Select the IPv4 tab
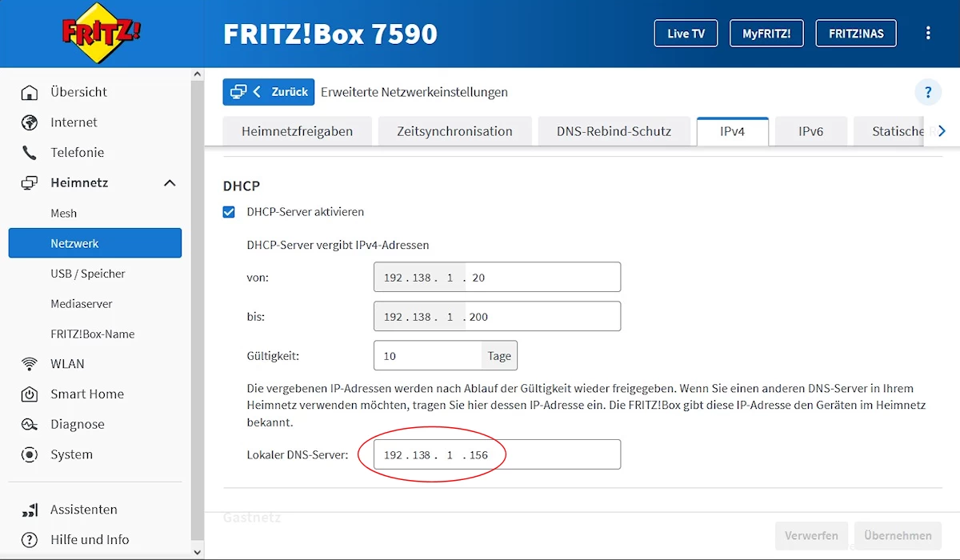The height and width of the screenshot is (560, 960). [x=733, y=131]
